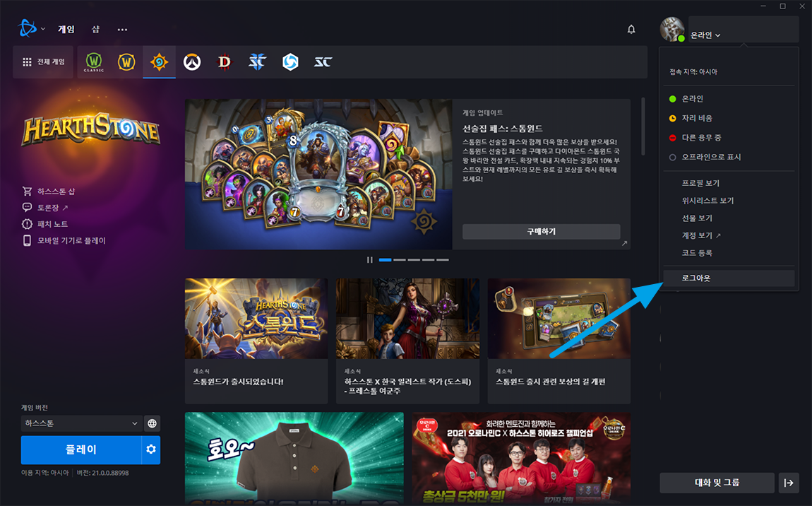Open the 패치 노트 link
This screenshot has height=506, width=812.
pos(45,224)
